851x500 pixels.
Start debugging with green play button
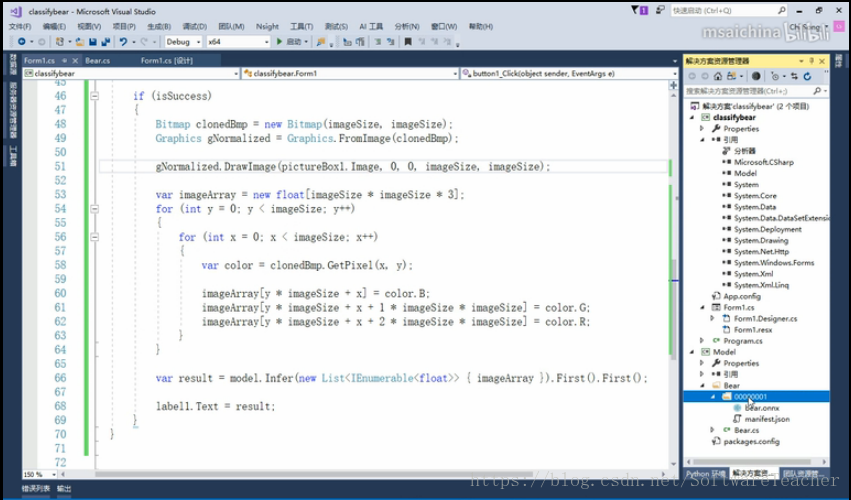click(x=279, y=42)
